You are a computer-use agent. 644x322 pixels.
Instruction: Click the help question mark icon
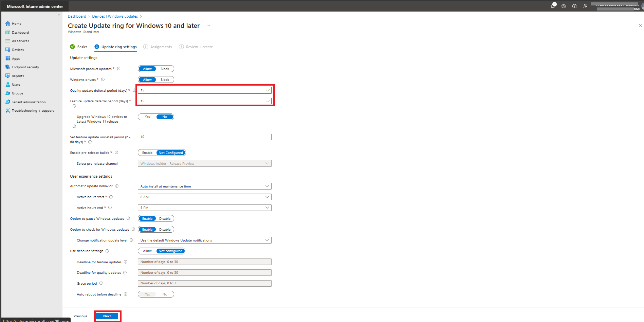pyautogui.click(x=574, y=6)
